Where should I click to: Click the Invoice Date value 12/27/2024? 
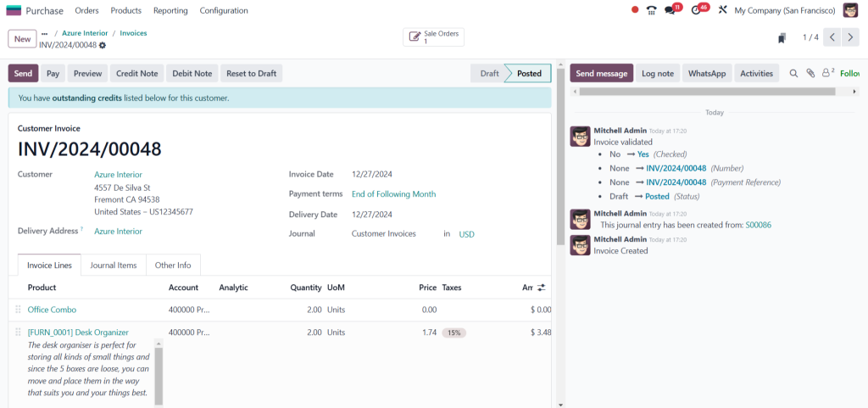click(x=372, y=175)
